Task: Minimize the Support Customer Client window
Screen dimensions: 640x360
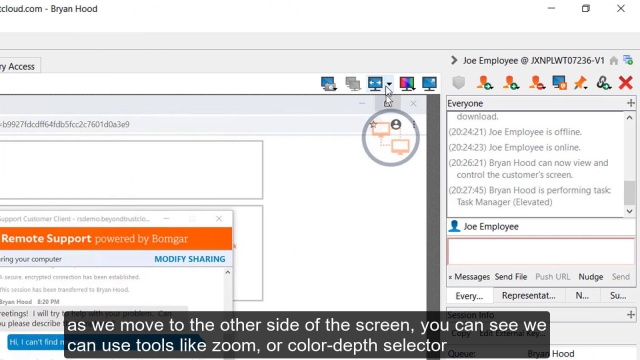Action: coord(166,219)
